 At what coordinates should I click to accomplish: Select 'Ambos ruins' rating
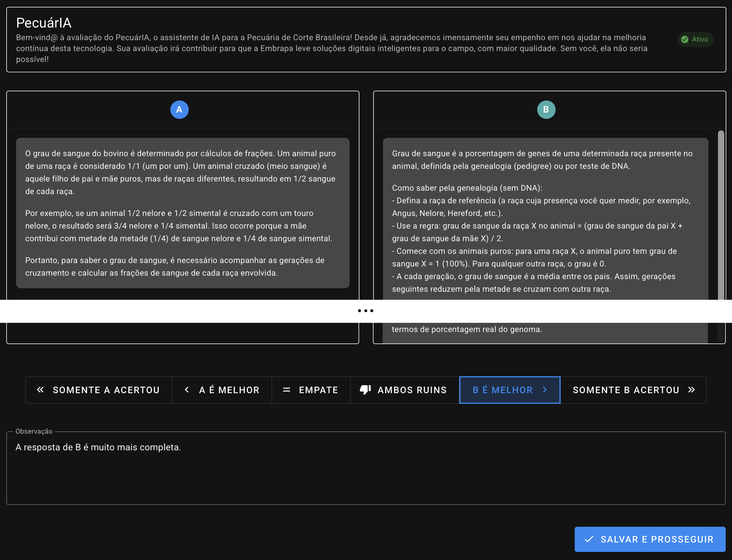click(x=405, y=390)
